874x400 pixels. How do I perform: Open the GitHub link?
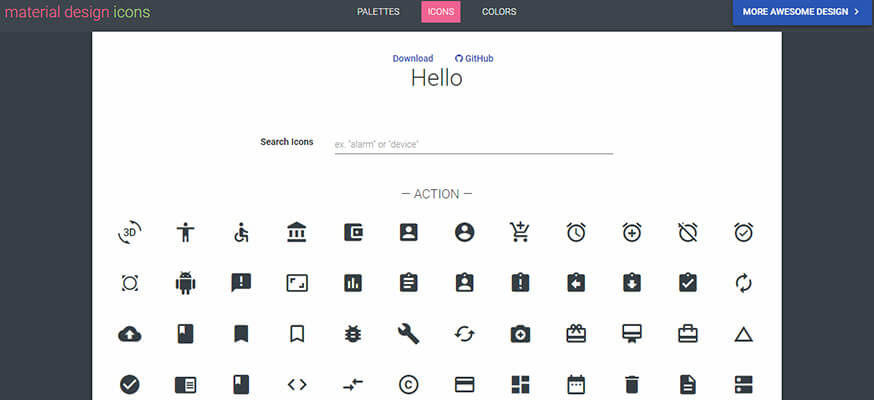(x=474, y=58)
